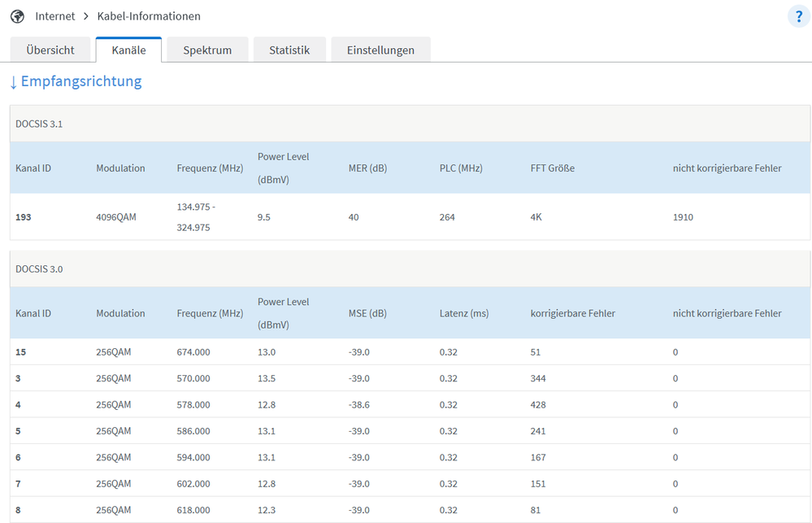The image size is (812, 523).
Task: Open the Einstellungen tab
Action: (380, 50)
